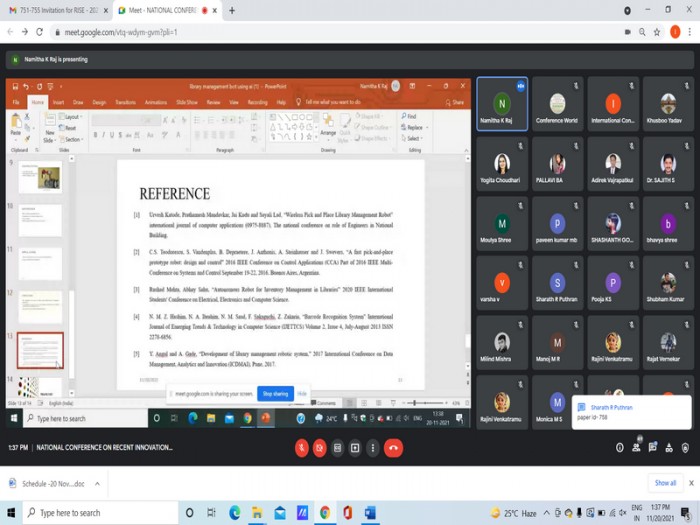Open Word from the Windows taskbar

coord(369,513)
